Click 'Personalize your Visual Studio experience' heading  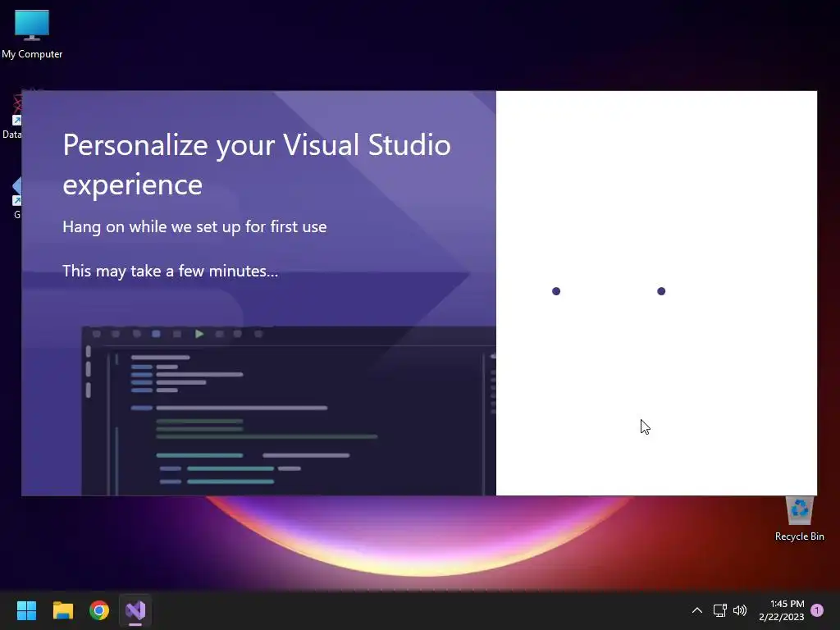(257, 164)
